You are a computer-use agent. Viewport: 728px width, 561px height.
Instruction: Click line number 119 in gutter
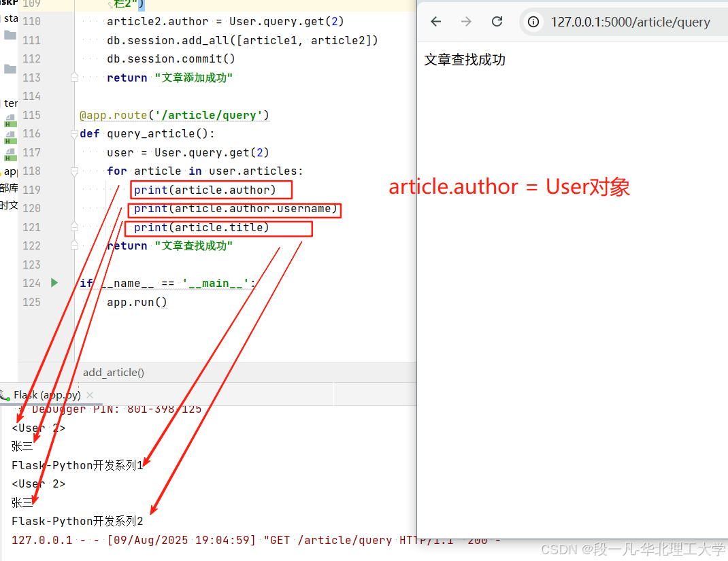[31, 190]
